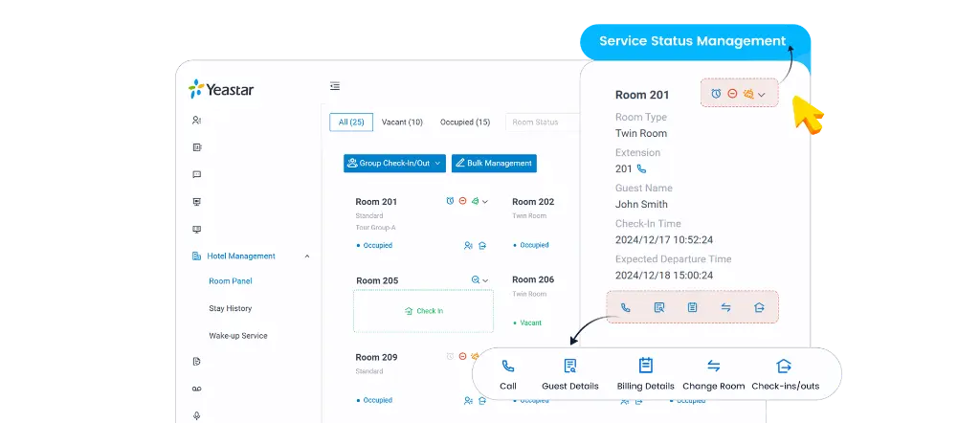Click 'Twin Room' value in details panel
This screenshot has width=980, height=423.
click(641, 133)
